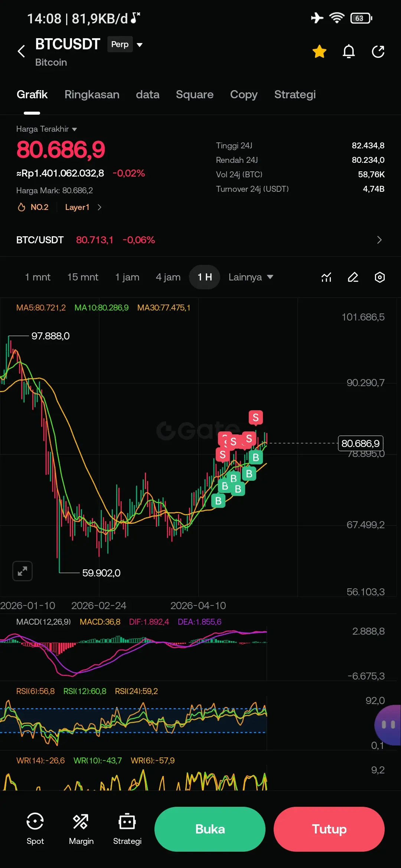The width and height of the screenshot is (401, 868).
Task: Open the Square tab
Action: (x=195, y=95)
